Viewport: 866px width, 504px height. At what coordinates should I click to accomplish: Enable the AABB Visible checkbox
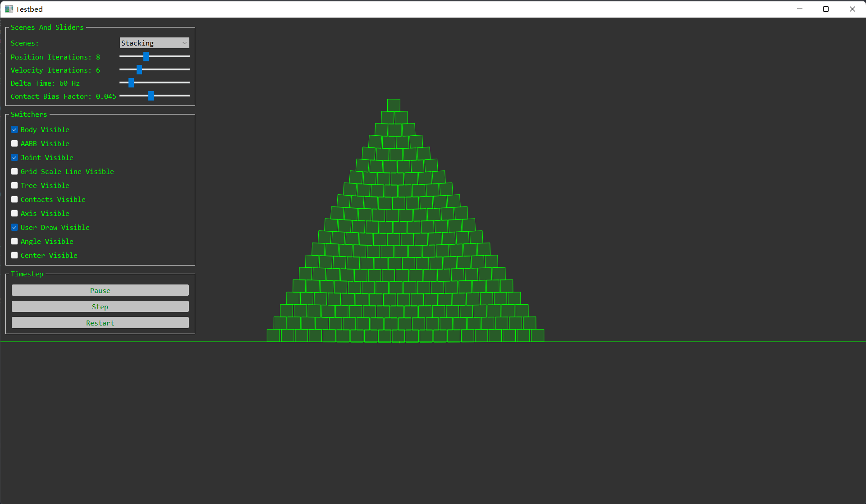[14, 144]
